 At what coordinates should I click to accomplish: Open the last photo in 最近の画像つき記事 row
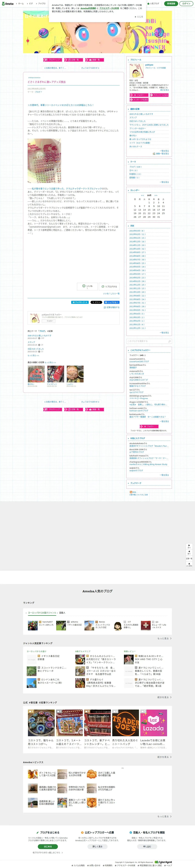(75, 374)
